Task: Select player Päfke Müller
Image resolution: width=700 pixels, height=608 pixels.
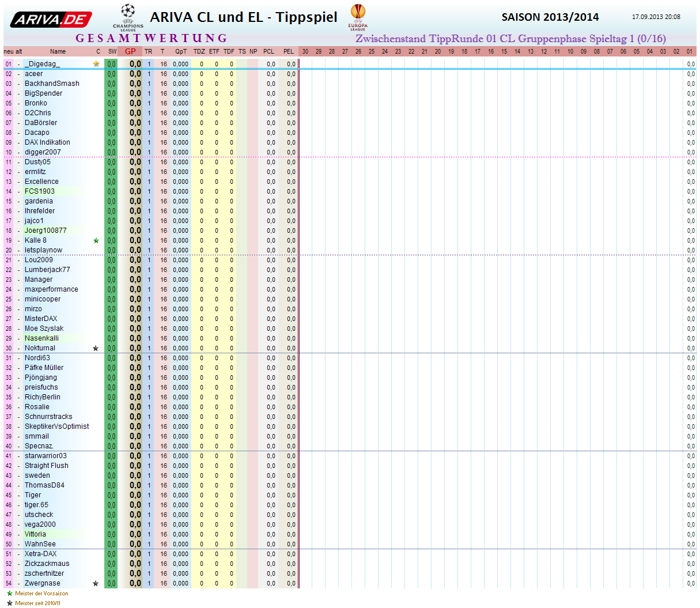Action: click(44, 368)
